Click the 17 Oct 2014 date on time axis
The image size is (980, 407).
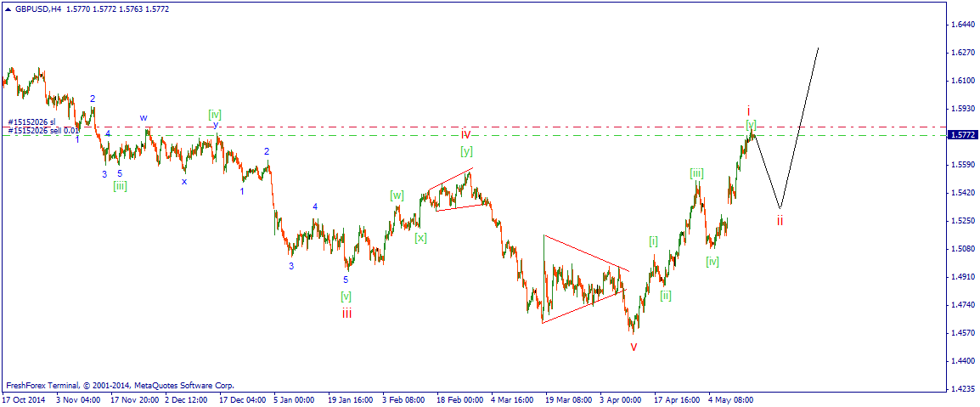tap(24, 398)
